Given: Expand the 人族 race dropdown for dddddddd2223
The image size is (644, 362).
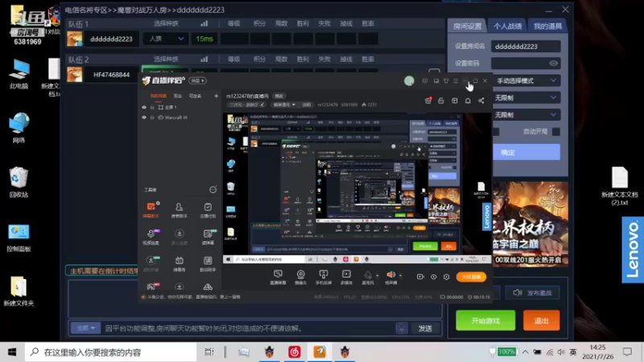Looking at the screenshot, I should coord(166,39).
